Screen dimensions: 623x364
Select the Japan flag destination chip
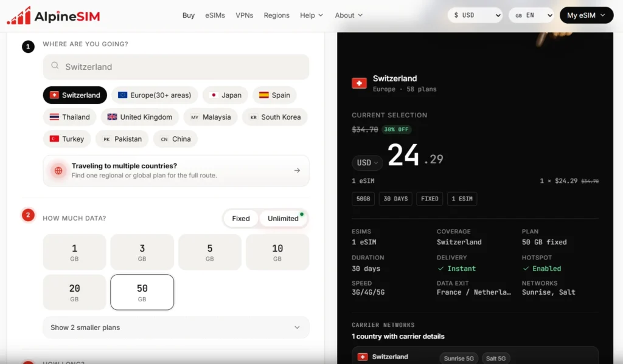(x=225, y=95)
